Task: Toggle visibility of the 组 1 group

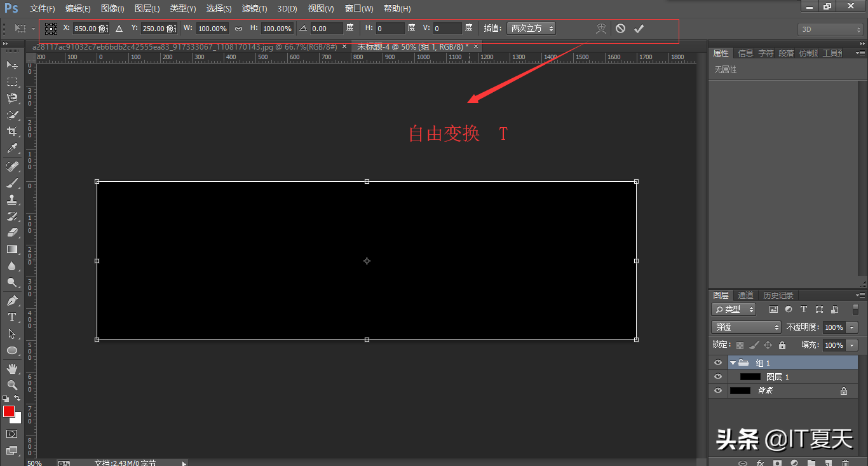Action: point(718,363)
